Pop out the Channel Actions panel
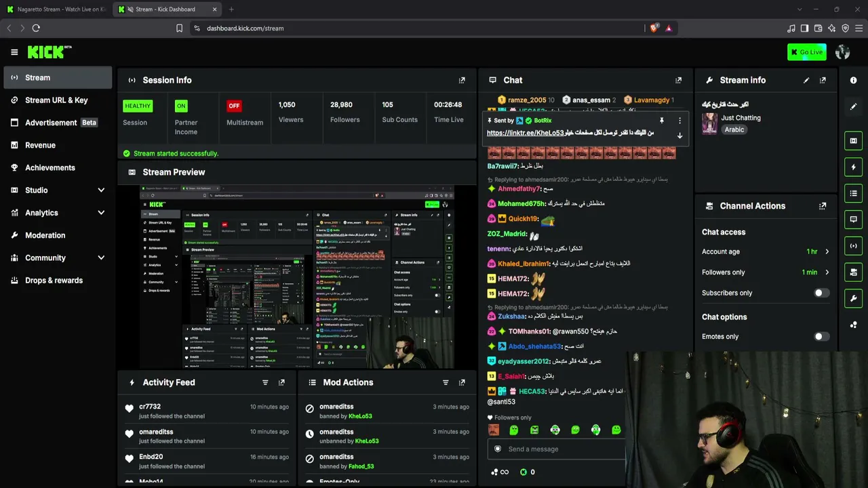Image resolution: width=868 pixels, height=488 pixels. [823, 206]
